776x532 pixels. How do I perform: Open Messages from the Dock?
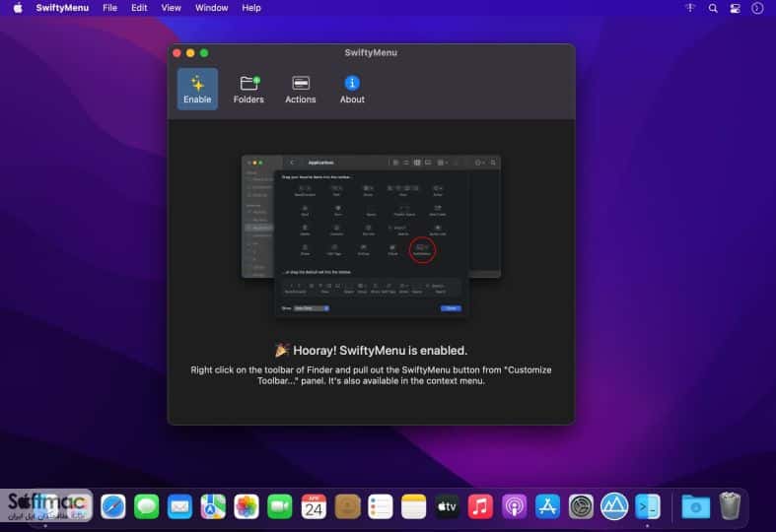[147, 506]
